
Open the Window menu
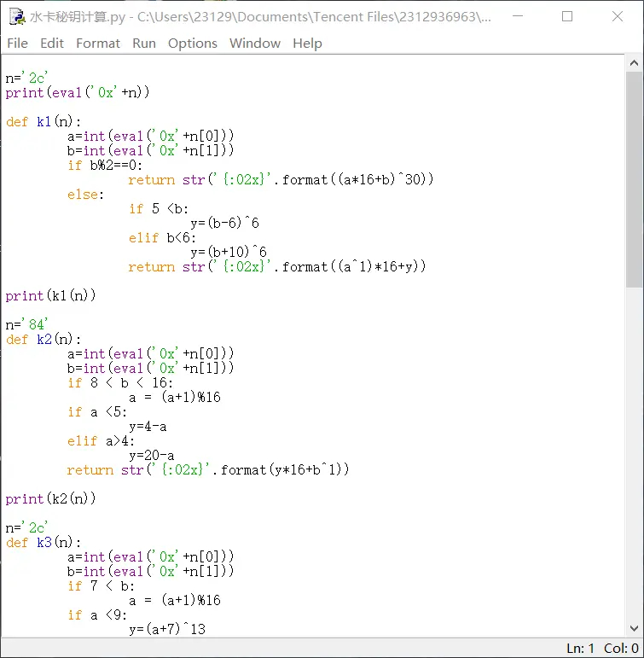255,44
